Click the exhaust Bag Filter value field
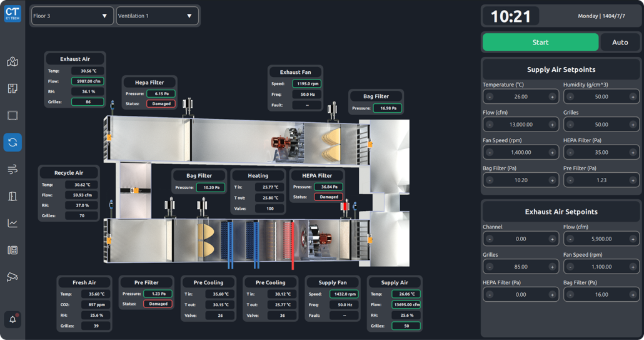The width and height of the screenshot is (644, 340). pos(601,295)
